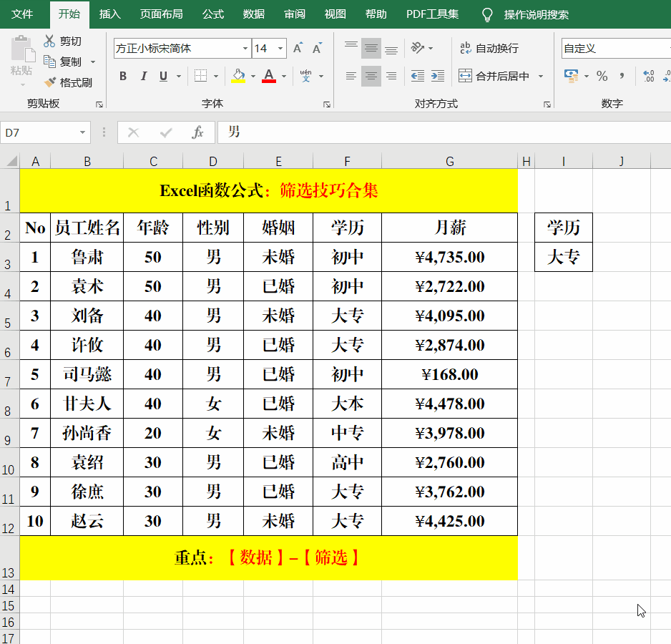Viewport: 671px width, 644px height.
Task: Open Merge and Center dropdown arrow
Action: coord(541,77)
